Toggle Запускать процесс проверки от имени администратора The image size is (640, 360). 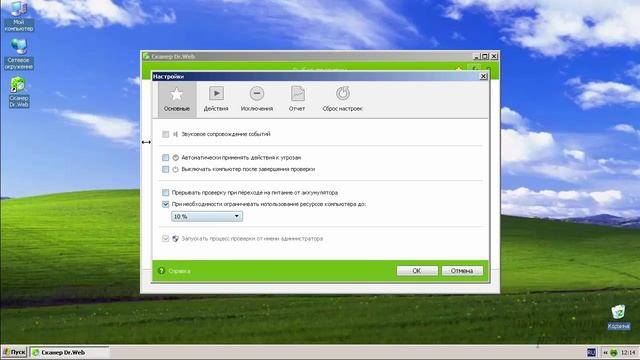pyautogui.click(x=165, y=238)
